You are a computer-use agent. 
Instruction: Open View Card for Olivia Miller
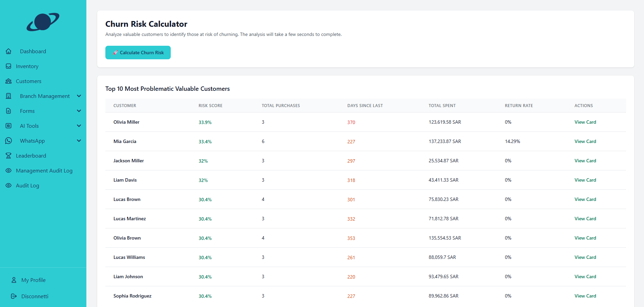click(585, 122)
